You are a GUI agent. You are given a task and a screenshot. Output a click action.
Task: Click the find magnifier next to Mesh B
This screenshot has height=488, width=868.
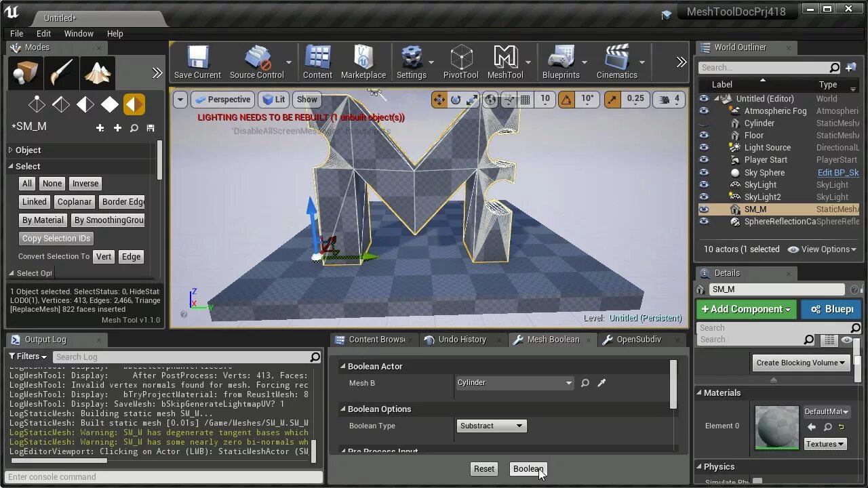[x=585, y=383]
